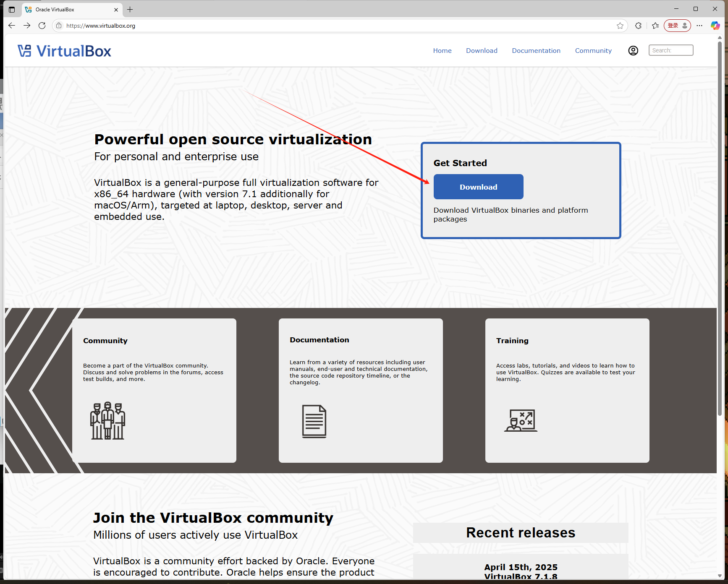Open browser settings three-dot menu
The image size is (728, 584).
(699, 26)
